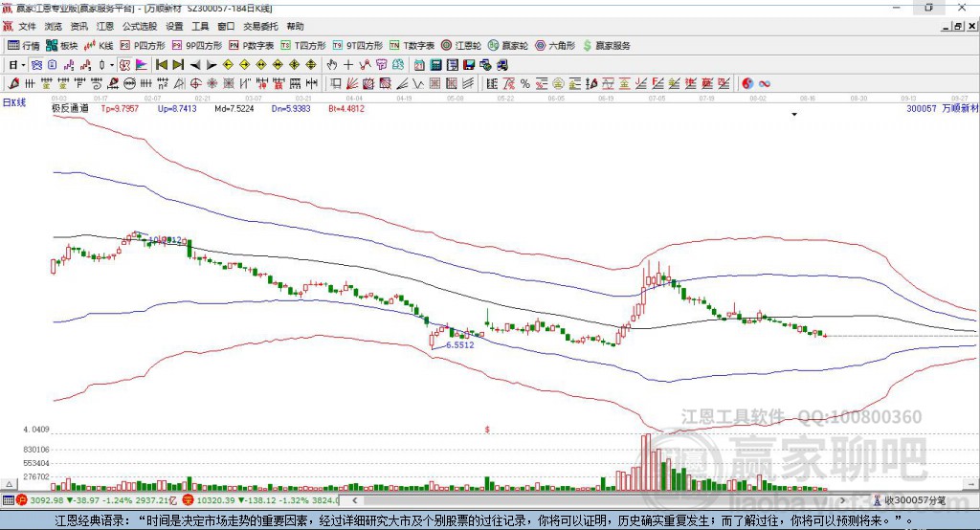
Task: Select the percent % retracement tool
Action: pyautogui.click(x=525, y=84)
